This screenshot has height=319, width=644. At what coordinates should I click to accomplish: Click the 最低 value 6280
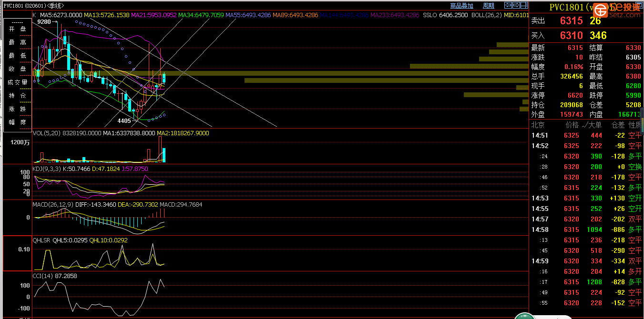pyautogui.click(x=634, y=86)
